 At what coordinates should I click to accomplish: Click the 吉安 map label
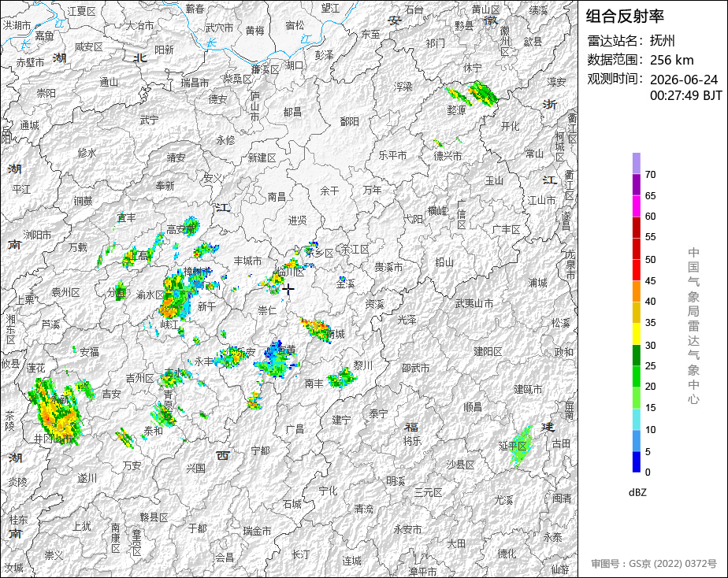tap(111, 394)
